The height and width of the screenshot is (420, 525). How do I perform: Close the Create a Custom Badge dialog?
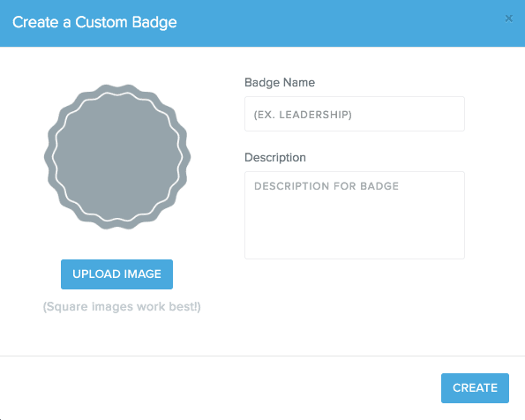tap(508, 19)
